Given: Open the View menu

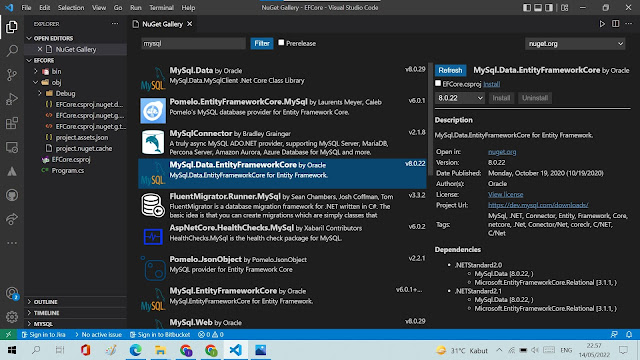Looking at the screenshot, I should coord(99,8).
